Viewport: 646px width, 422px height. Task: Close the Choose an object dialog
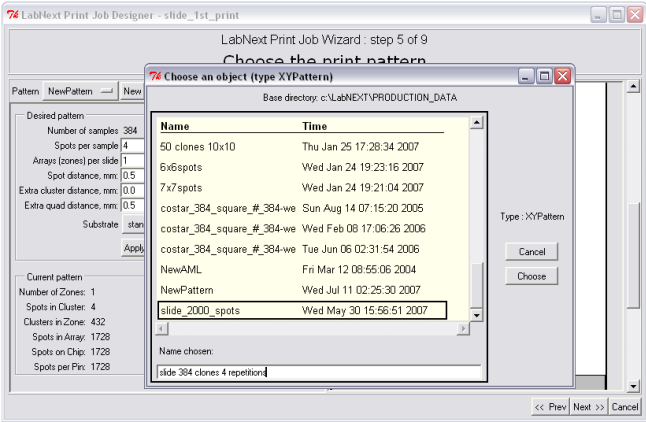tap(562, 76)
